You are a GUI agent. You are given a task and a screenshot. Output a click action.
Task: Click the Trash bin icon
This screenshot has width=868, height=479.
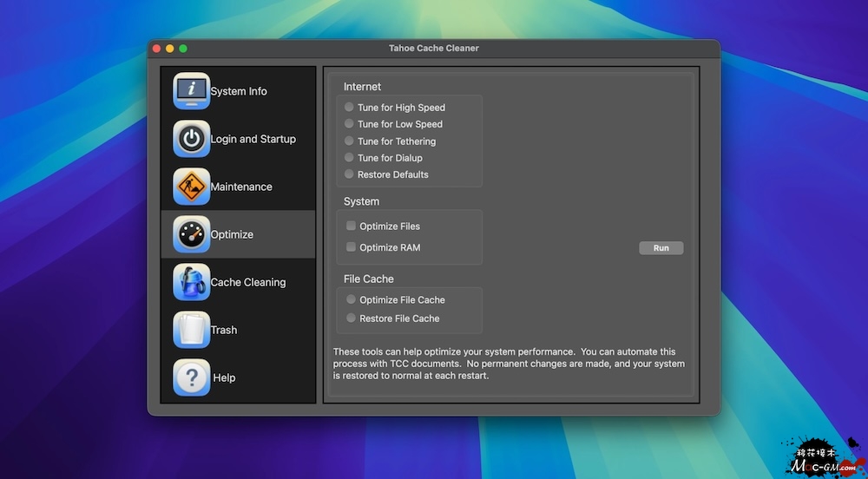pyautogui.click(x=191, y=330)
